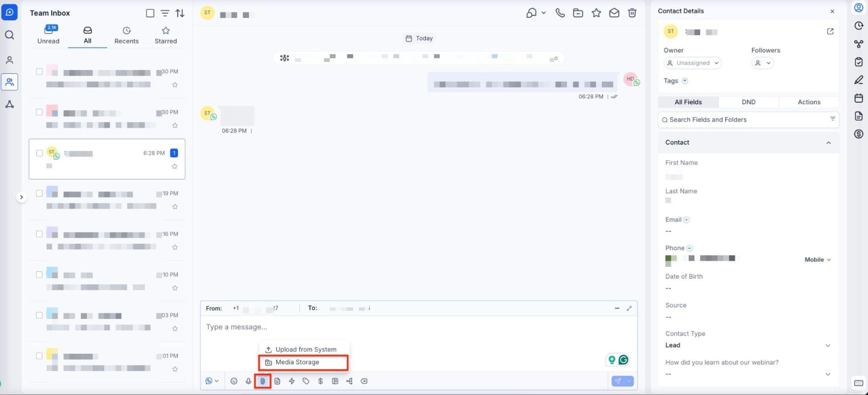Delete the conversation with the trash icon
Image resolution: width=868 pixels, height=395 pixels.
coord(632,13)
